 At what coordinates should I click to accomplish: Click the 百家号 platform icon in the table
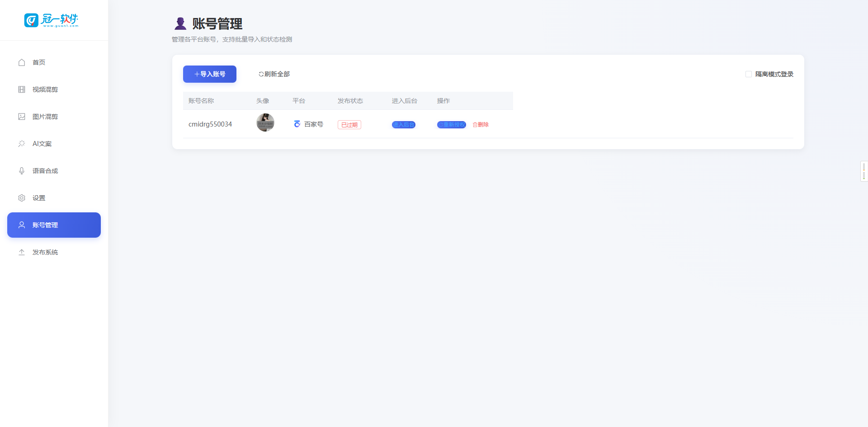(297, 124)
